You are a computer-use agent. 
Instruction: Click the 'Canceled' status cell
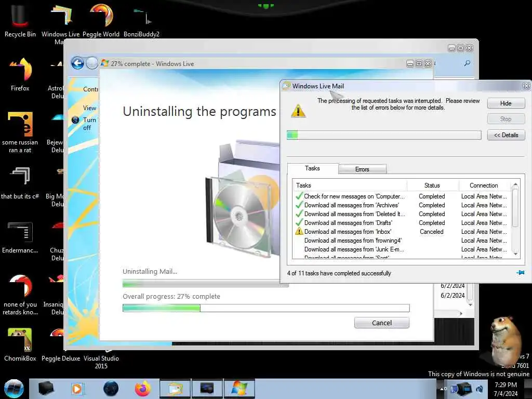click(432, 231)
